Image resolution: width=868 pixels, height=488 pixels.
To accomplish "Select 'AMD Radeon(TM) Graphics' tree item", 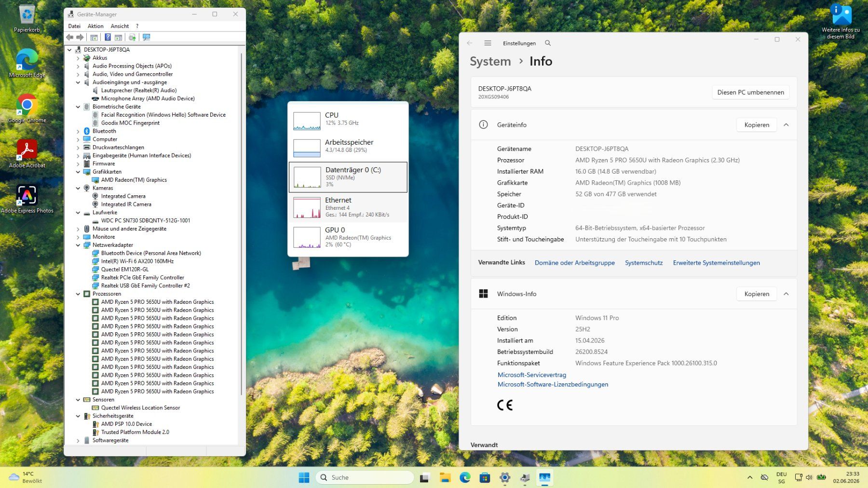I will 134,180.
